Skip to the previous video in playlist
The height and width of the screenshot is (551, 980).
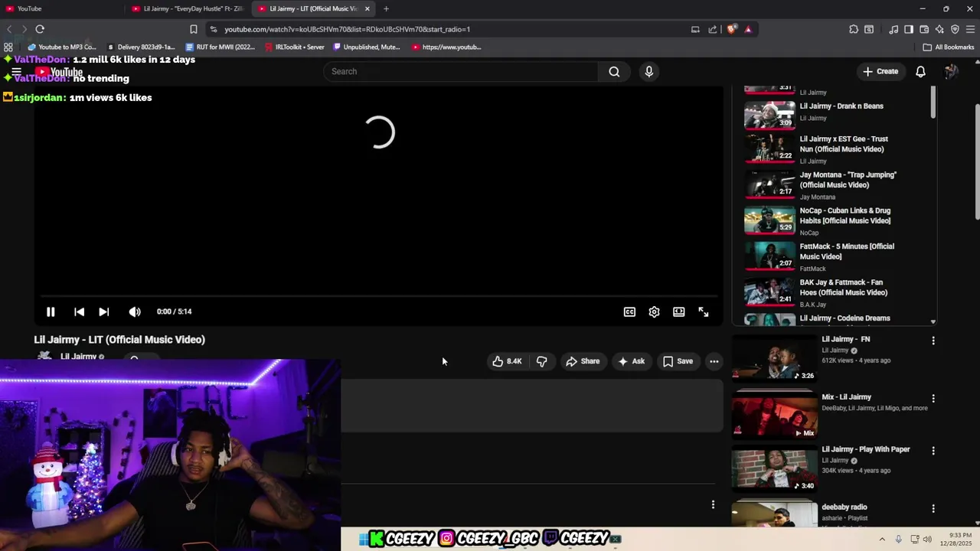point(79,311)
